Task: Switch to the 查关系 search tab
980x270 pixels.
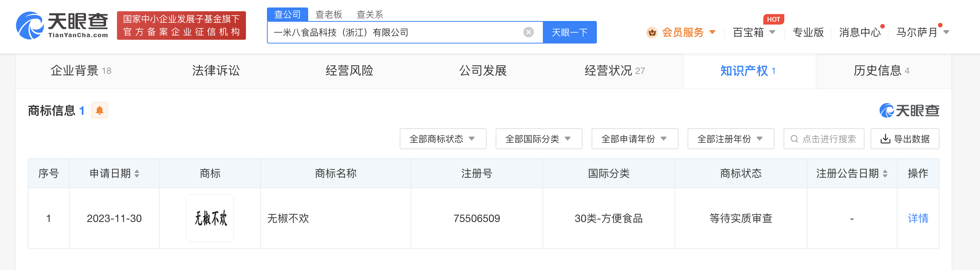Action: pos(369,15)
